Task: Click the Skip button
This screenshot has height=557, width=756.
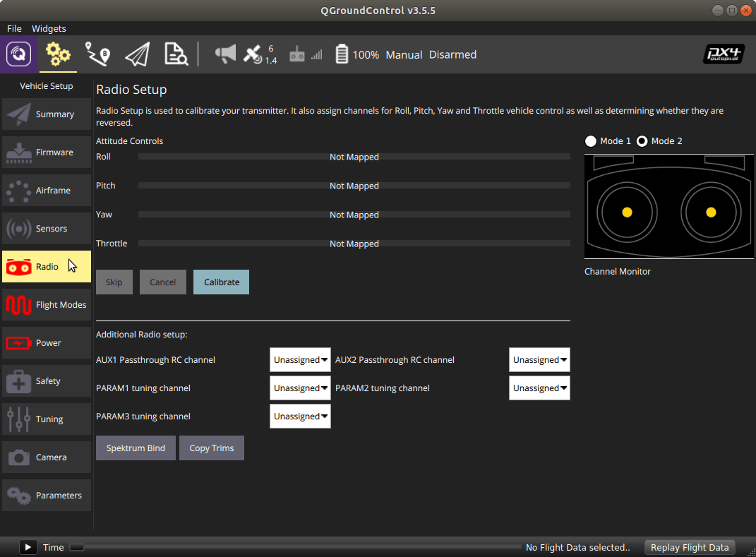Action: pyautogui.click(x=114, y=282)
